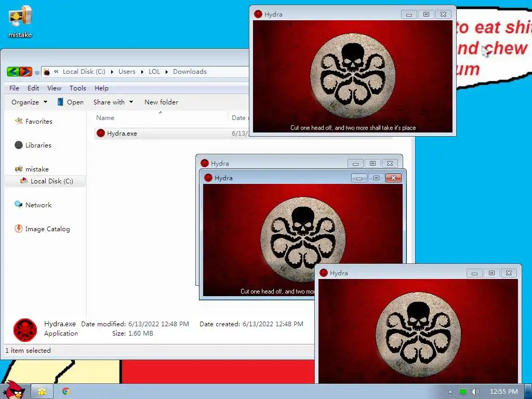Expand arrow after Local Disk (C:) in path
532x399 pixels.
(x=112, y=72)
